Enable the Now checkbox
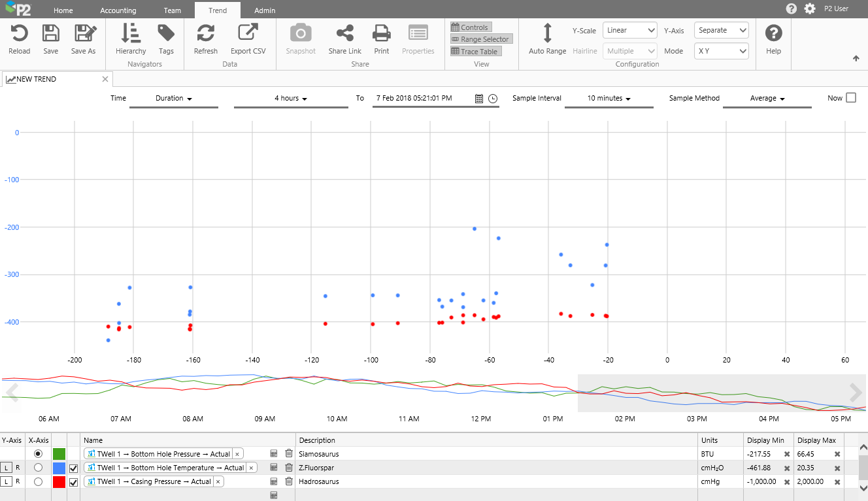This screenshot has width=868, height=501. pyautogui.click(x=850, y=98)
